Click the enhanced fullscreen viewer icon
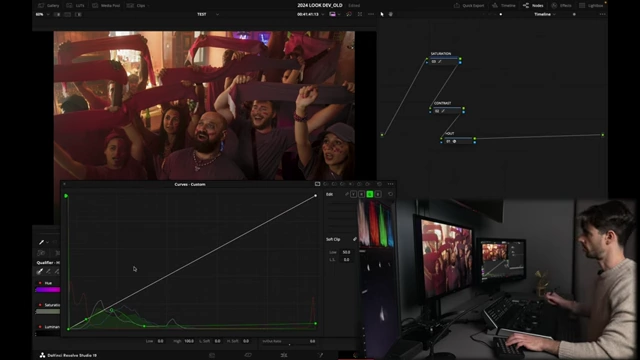The width and height of the screenshot is (640, 360). 360,14
